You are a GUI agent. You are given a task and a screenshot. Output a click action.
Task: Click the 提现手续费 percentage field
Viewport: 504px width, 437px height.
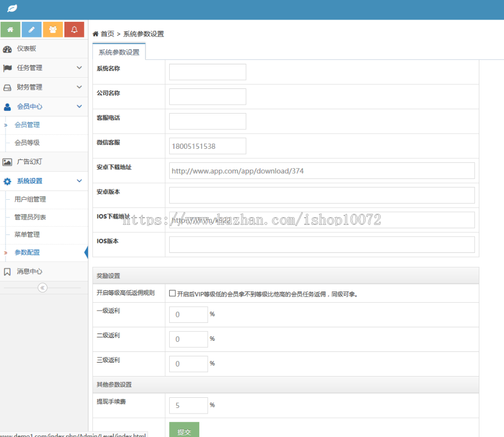[x=188, y=406]
